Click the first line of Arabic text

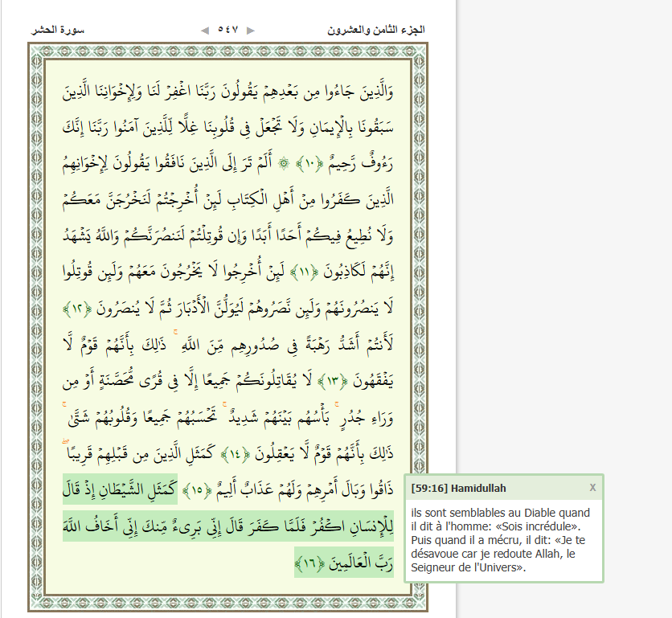pyautogui.click(x=241, y=87)
